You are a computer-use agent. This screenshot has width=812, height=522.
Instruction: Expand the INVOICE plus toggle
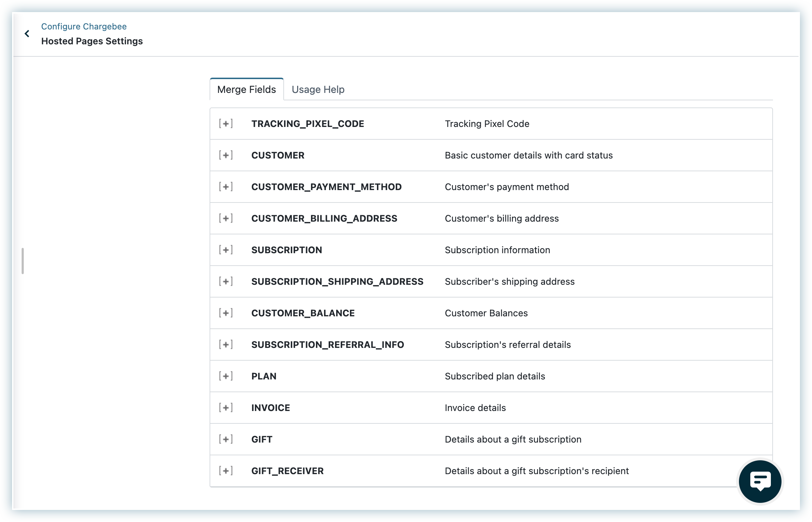(x=226, y=407)
